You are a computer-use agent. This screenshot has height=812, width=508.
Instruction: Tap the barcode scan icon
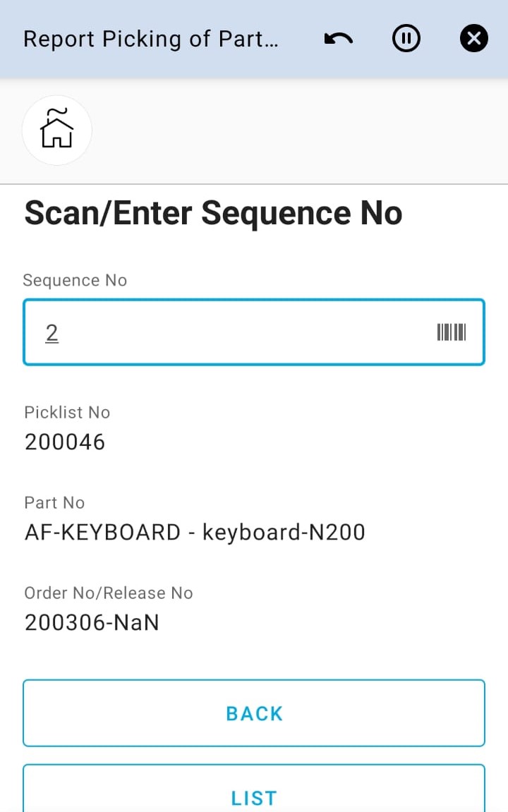452,332
